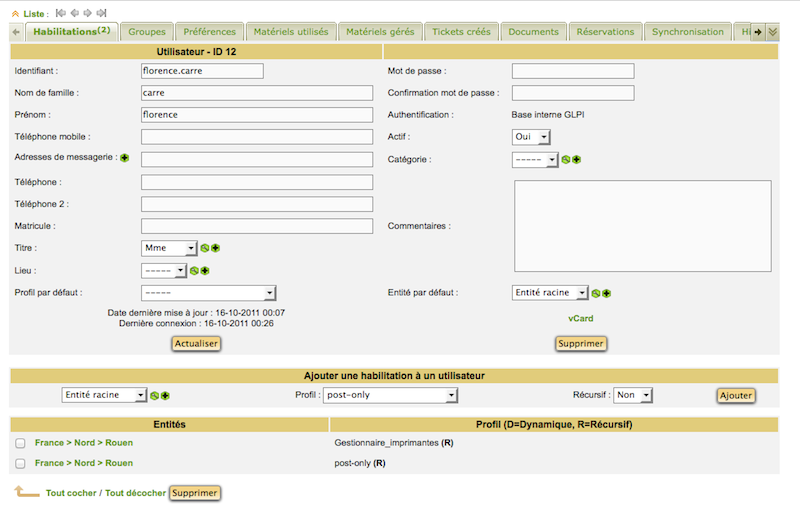Open the Récursif dropdown
Screen dimensions: 800x518
tap(633, 395)
